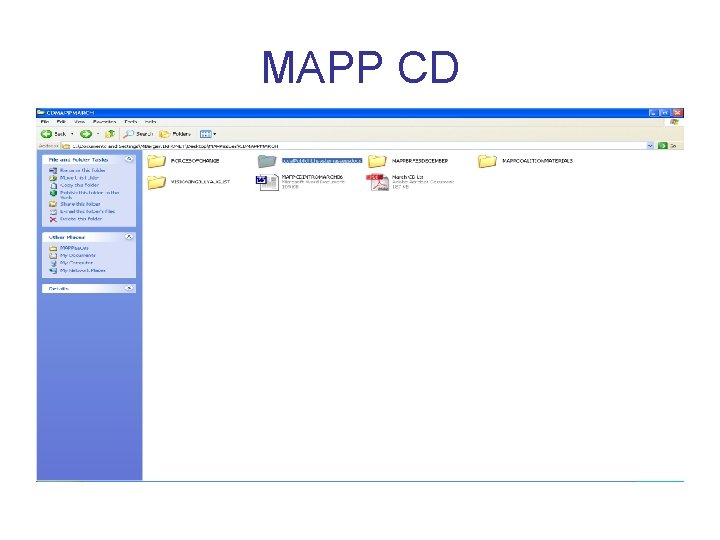
Task: Open the View menu
Action: pyautogui.click(x=79, y=122)
